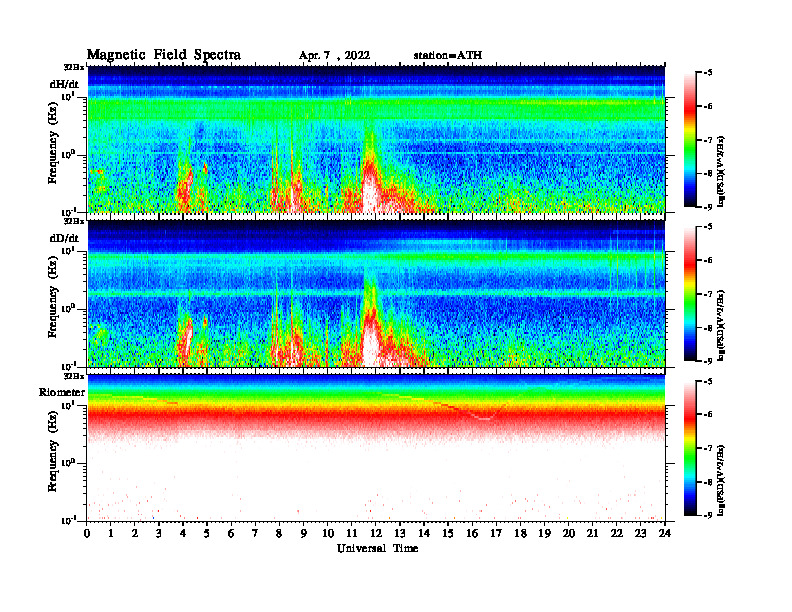Click the "Universal Time" axis label
The image size is (792, 612).
click(378, 548)
